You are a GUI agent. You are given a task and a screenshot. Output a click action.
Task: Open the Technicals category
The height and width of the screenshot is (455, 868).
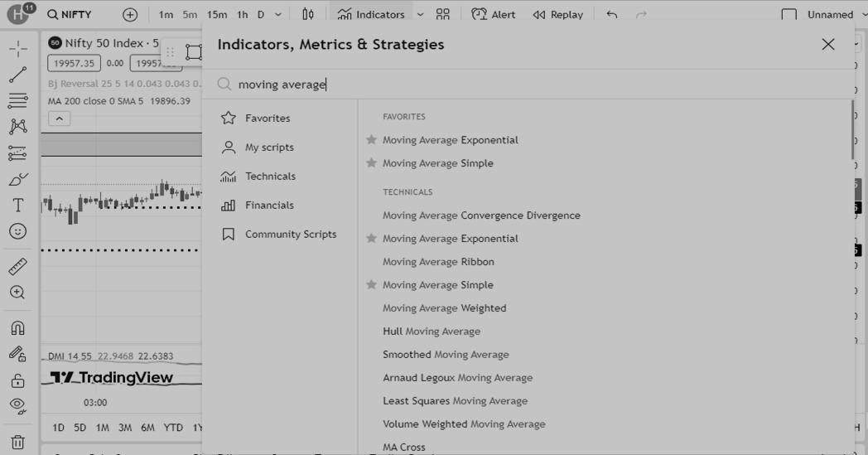pos(280,177)
